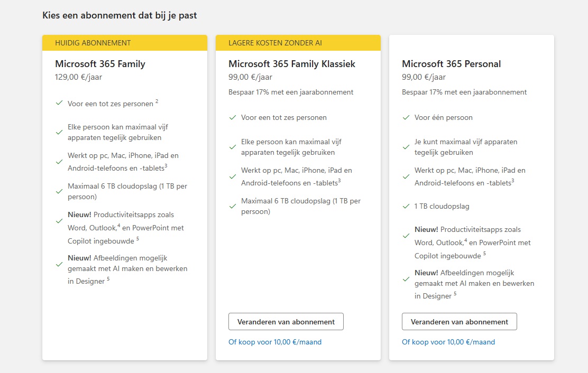Click the LAGERE KOSTEN ZONDER AI banner label
The height and width of the screenshot is (373, 588).
275,43
